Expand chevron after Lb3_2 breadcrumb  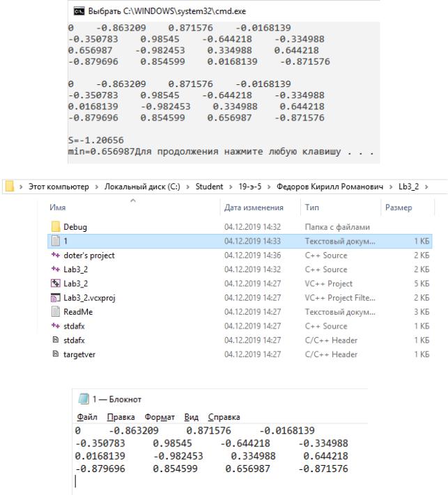point(426,187)
